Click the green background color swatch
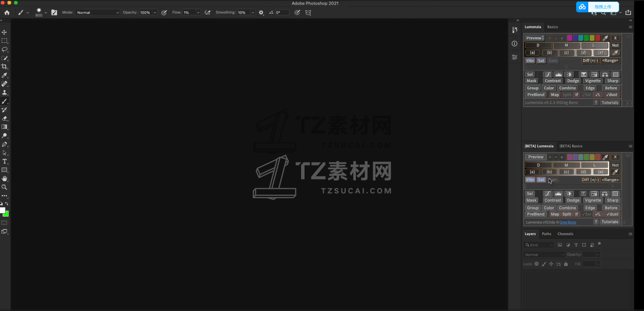 (x=6, y=214)
